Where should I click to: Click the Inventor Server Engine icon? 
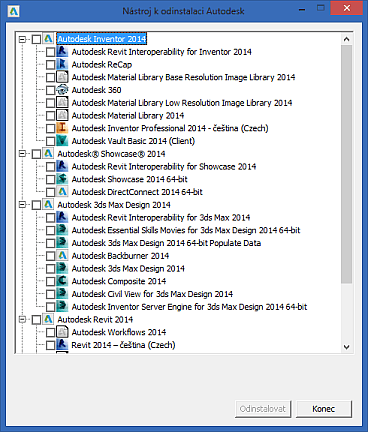point(62,306)
